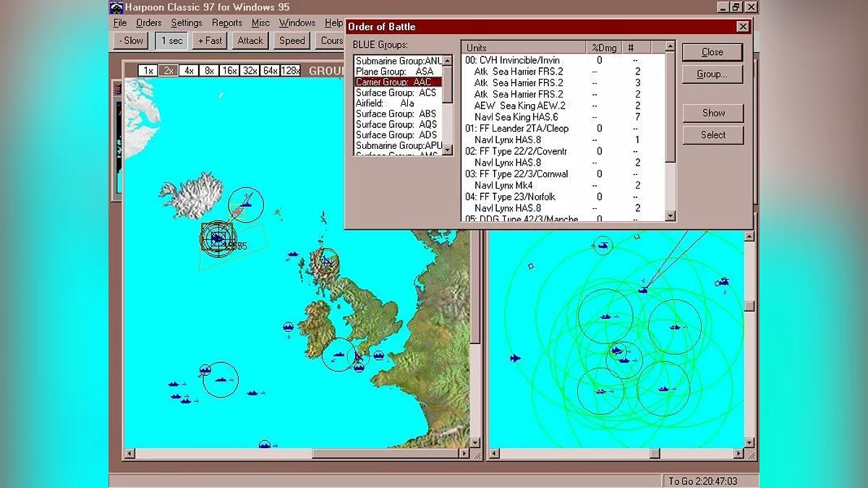Click the %Dmg column header
Screen dimensions: 868x488
click(x=603, y=48)
